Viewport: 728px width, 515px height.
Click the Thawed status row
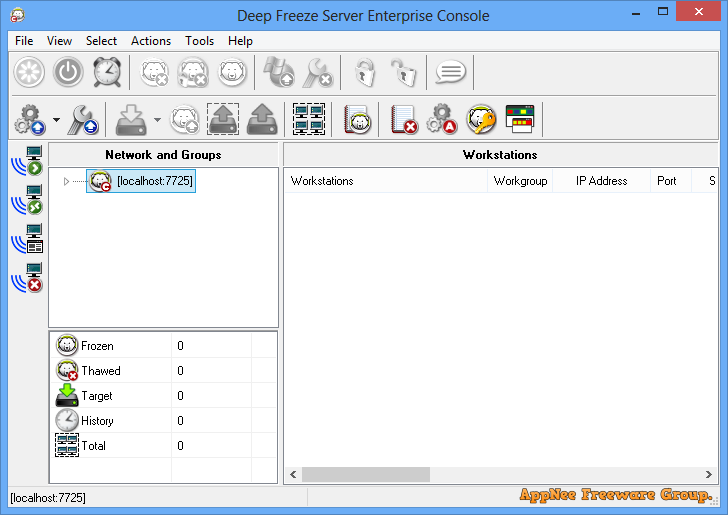[x=163, y=371]
